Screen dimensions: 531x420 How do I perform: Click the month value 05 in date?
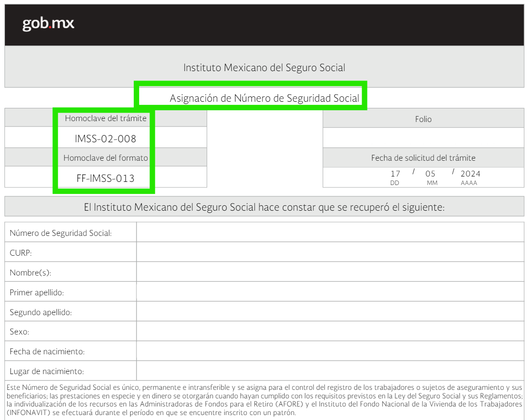click(x=431, y=174)
